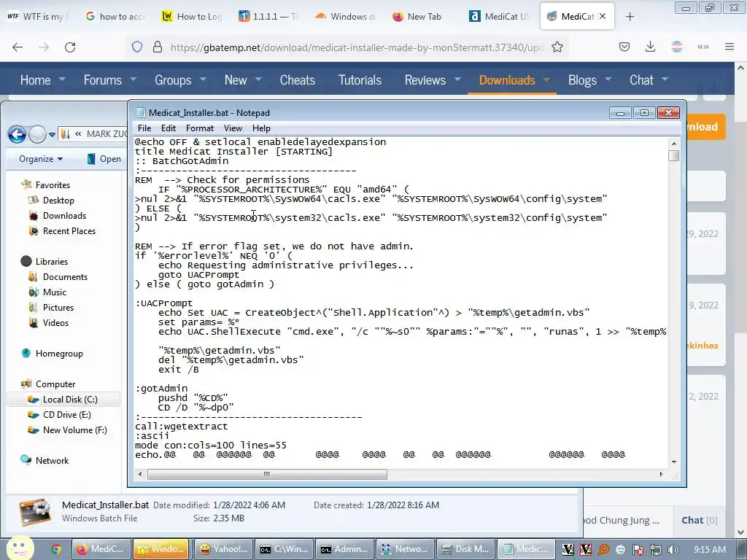This screenshot has height=560, width=747.
Task: Open Notepad Format menu
Action: coord(200,128)
